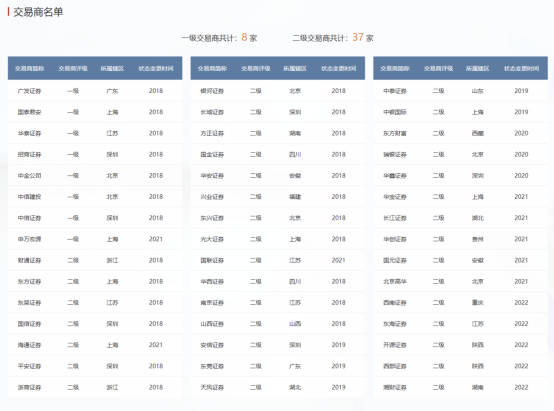The height and width of the screenshot is (411, 554).
Task: Pick the 东莞证券 row name
Action: coord(212,366)
